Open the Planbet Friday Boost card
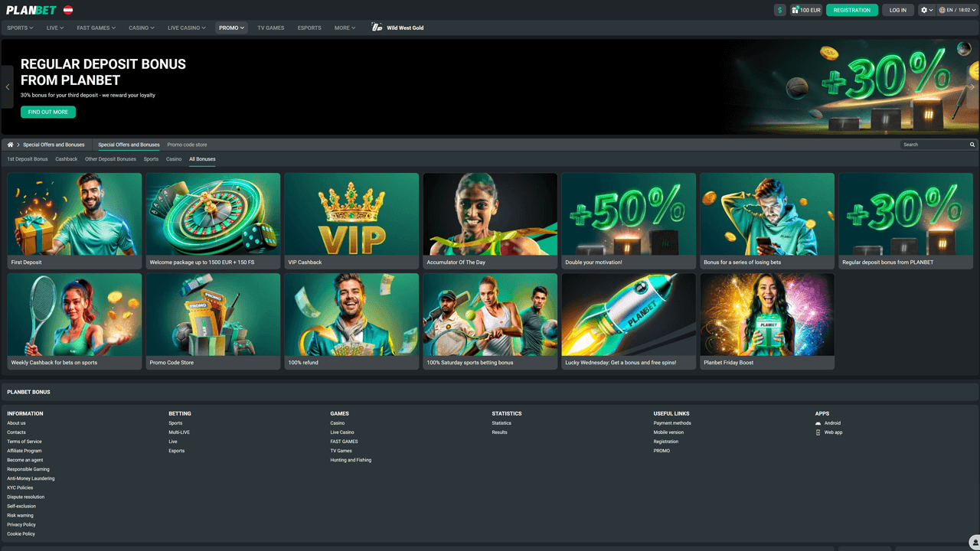The width and height of the screenshot is (980, 551). pyautogui.click(x=767, y=321)
